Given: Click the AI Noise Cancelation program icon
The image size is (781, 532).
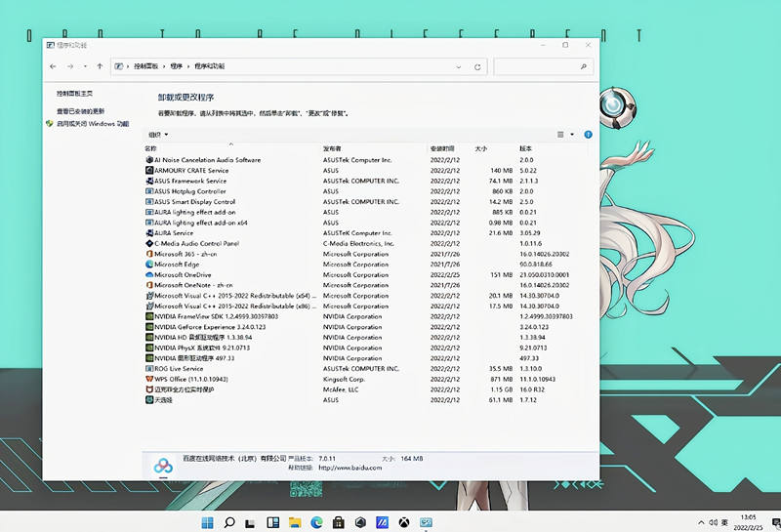Looking at the screenshot, I should [149, 160].
